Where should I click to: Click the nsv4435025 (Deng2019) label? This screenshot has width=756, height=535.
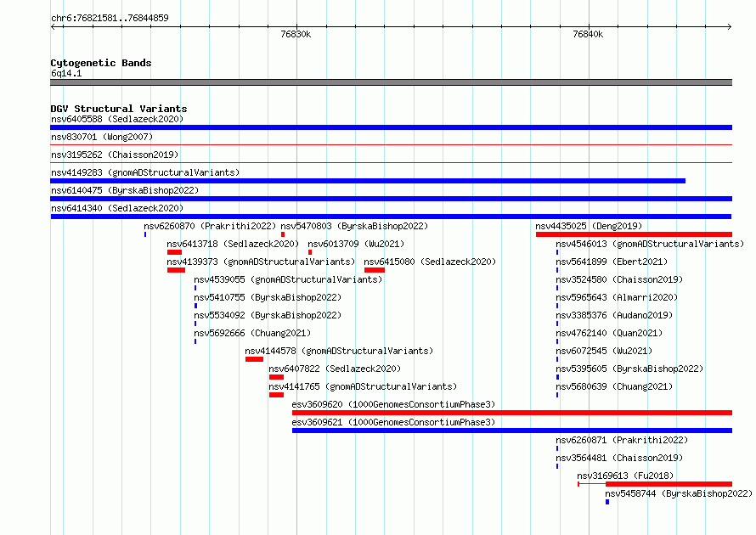coord(589,226)
